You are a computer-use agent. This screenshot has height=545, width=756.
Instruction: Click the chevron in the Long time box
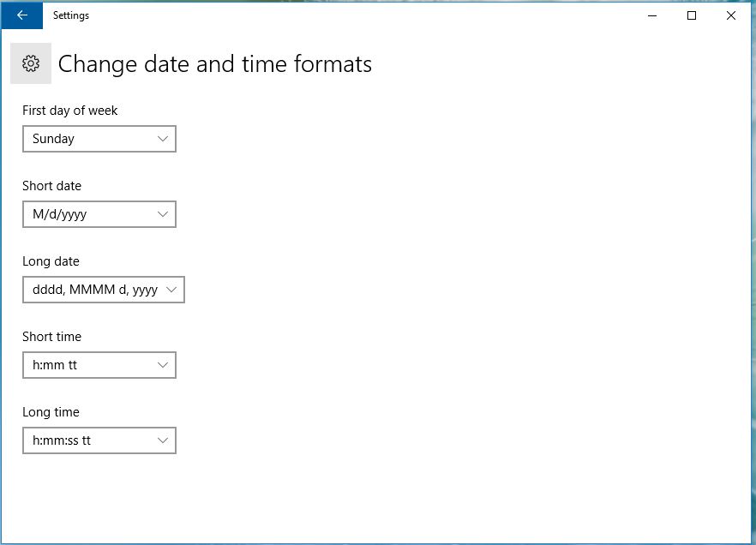(x=163, y=440)
